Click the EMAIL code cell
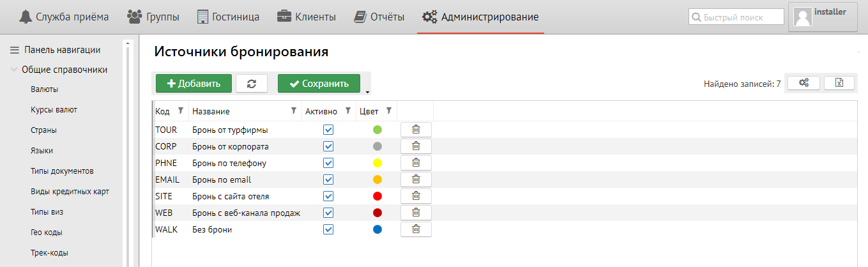The image size is (868, 267). (171, 179)
